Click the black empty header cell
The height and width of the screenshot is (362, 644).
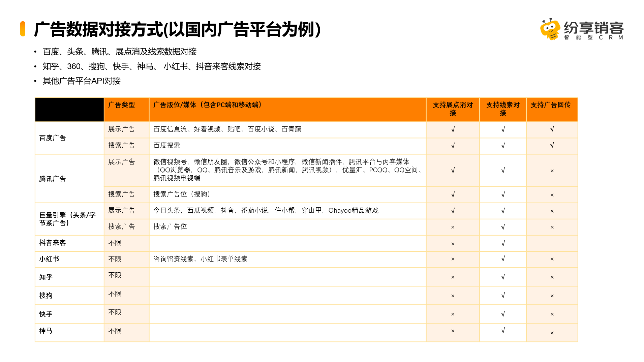click(69, 110)
